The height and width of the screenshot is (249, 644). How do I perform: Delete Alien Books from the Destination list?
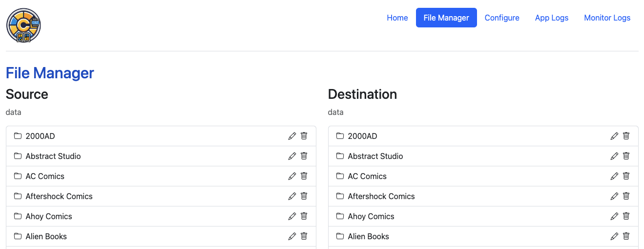pos(626,236)
